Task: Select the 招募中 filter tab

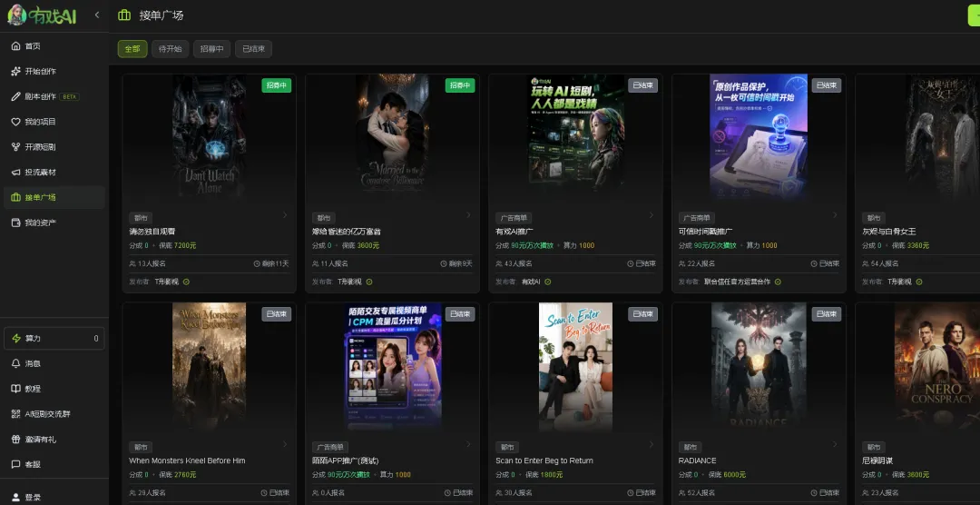Action: coord(211,49)
